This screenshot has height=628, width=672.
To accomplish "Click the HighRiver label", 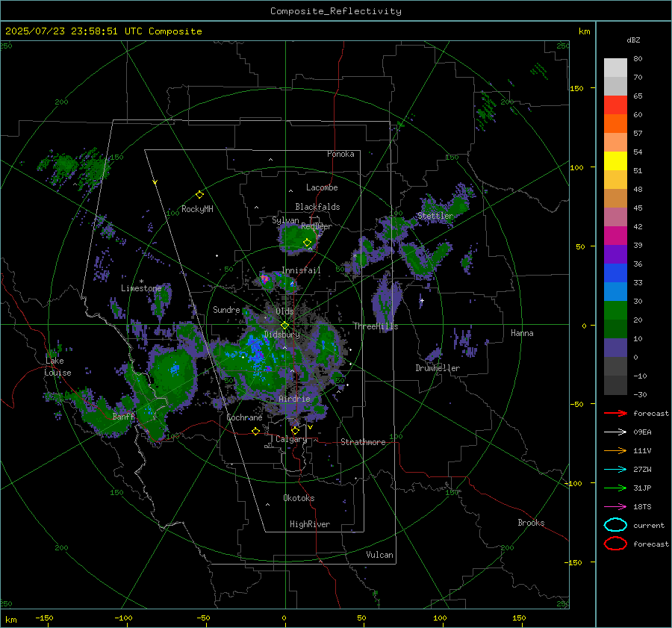I will click(x=310, y=524).
